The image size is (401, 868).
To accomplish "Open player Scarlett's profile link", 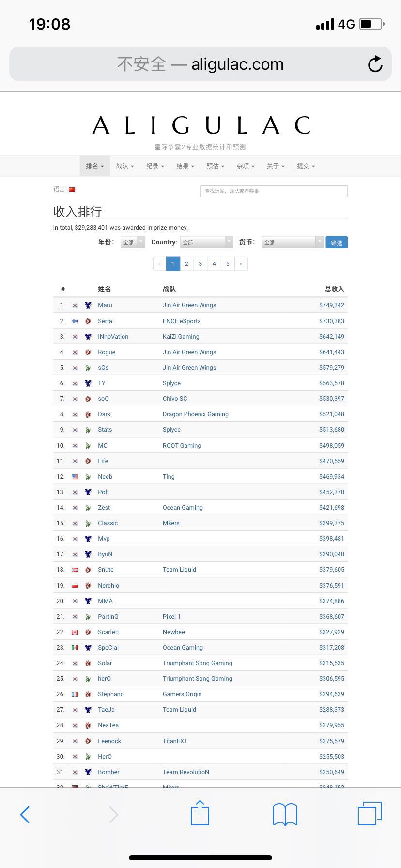I will 108,632.
